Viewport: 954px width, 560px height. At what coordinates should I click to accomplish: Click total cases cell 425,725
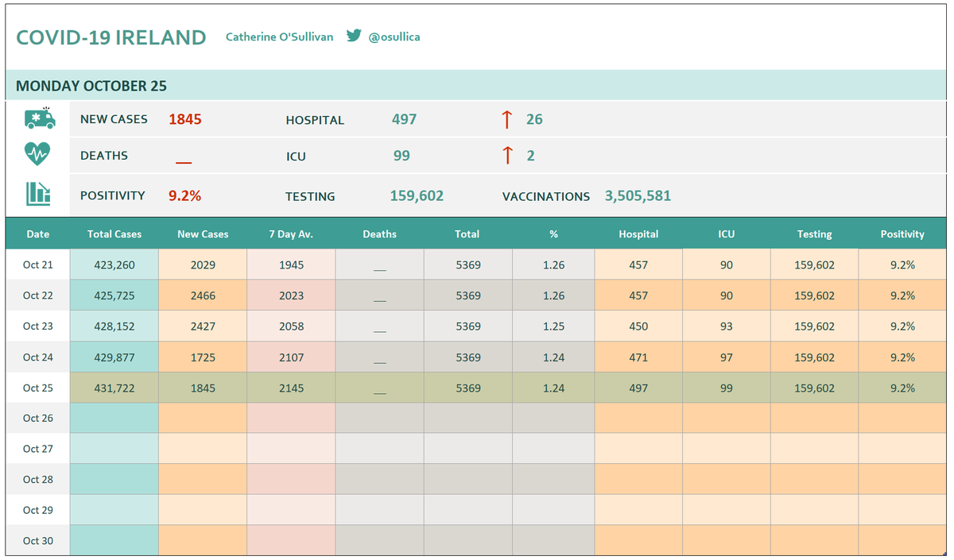pyautogui.click(x=114, y=295)
